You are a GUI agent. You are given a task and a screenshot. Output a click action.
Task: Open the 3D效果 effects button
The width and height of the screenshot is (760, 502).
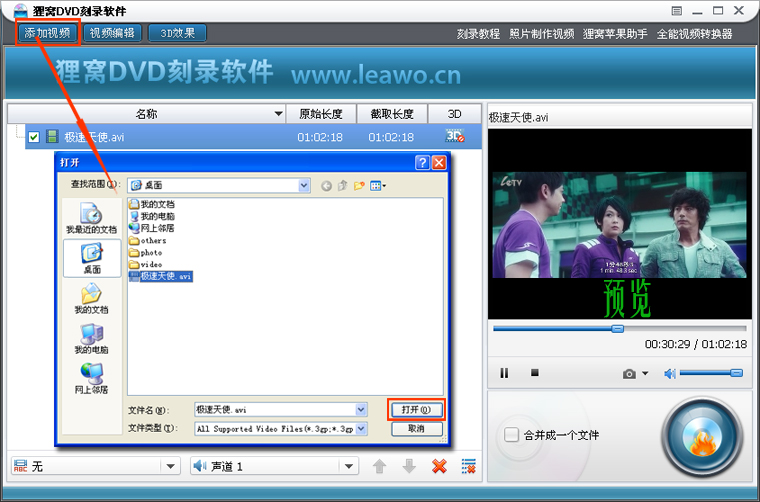[177, 33]
